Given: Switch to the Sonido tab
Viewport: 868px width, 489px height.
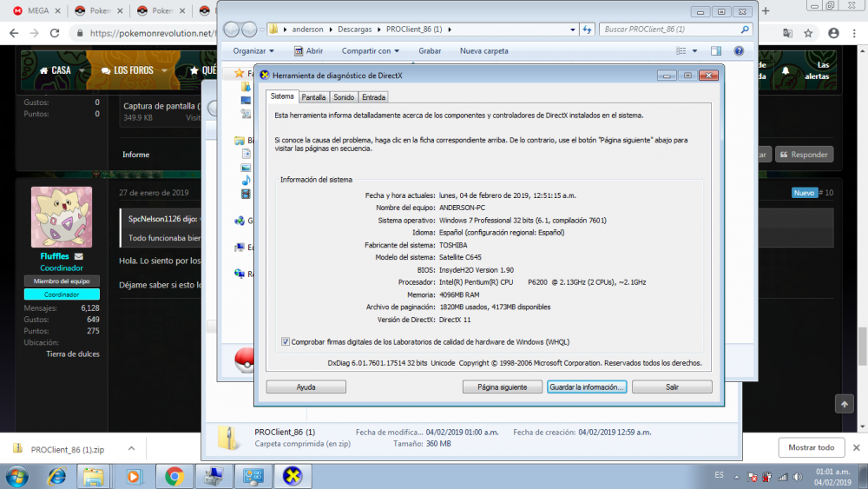Looking at the screenshot, I should [x=344, y=97].
